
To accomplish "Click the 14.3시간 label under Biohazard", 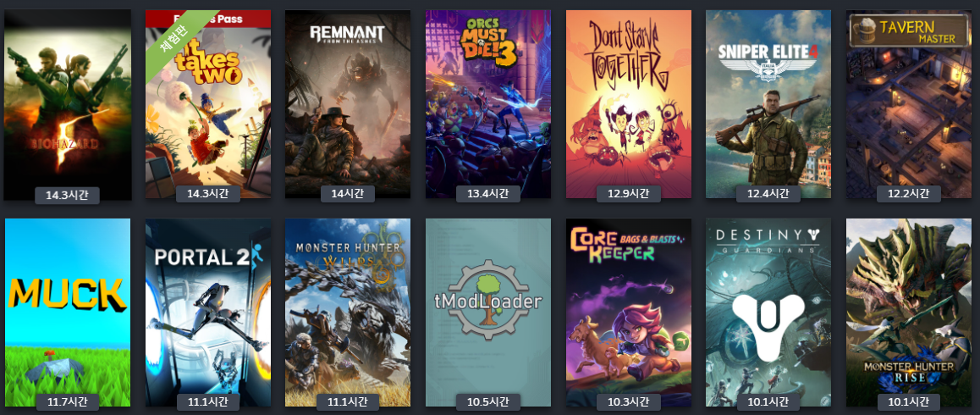I will (67, 195).
